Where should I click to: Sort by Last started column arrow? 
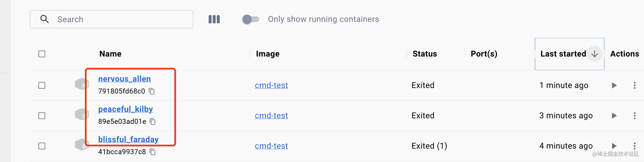pyautogui.click(x=594, y=54)
